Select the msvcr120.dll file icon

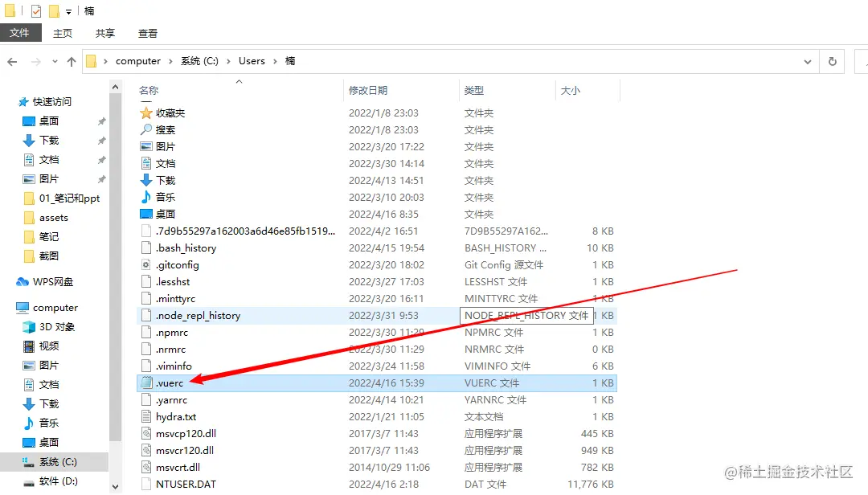pos(146,450)
